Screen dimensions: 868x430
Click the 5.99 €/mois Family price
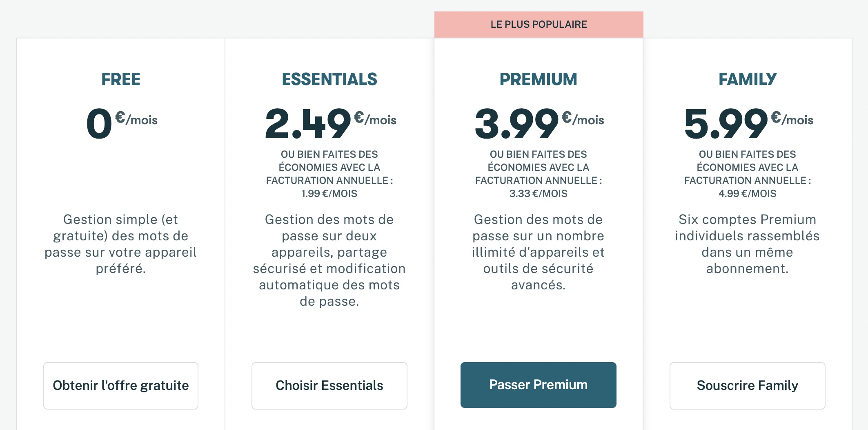pos(747,123)
